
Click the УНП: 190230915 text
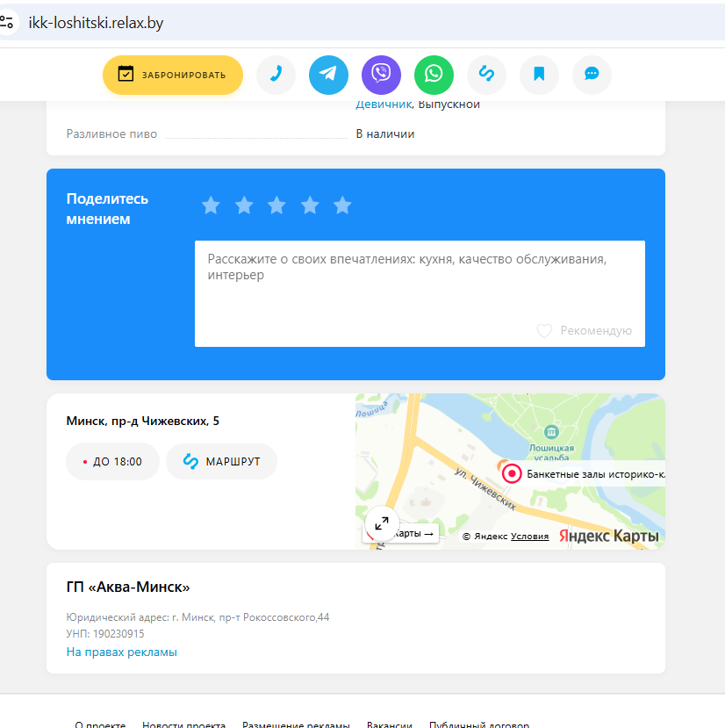[105, 634]
